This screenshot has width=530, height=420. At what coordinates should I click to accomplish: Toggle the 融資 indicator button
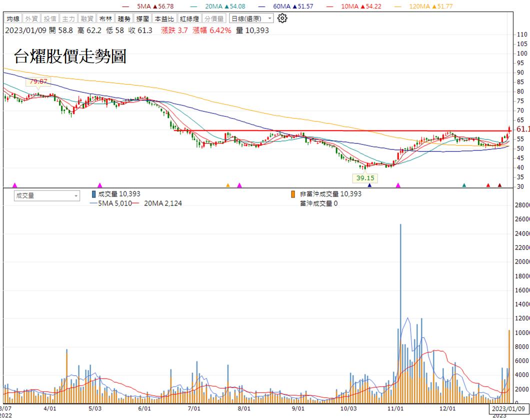point(87,18)
